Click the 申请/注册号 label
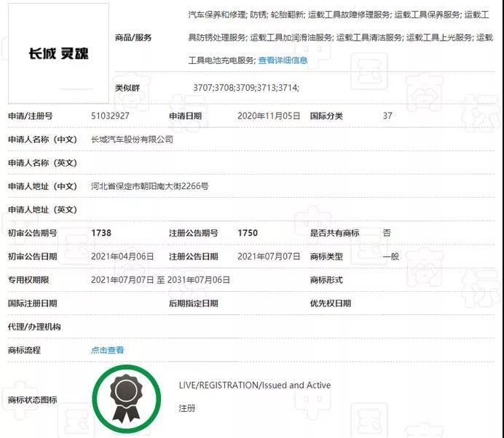Screen dimensions: 504x438 [30, 116]
